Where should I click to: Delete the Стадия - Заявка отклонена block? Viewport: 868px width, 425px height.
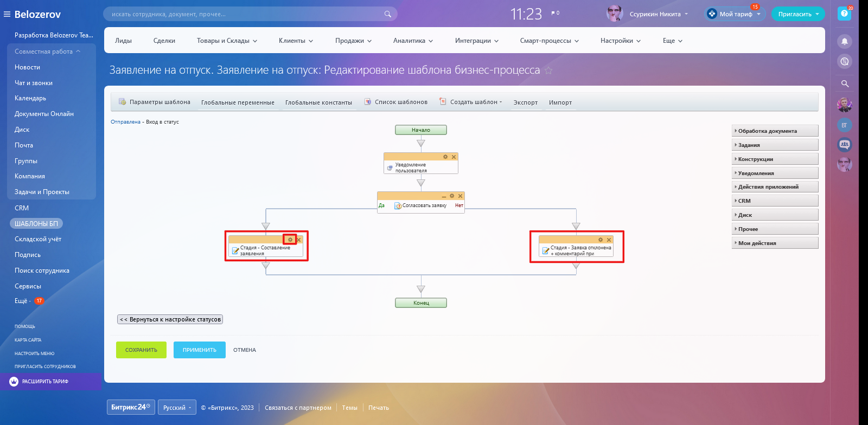tap(609, 240)
